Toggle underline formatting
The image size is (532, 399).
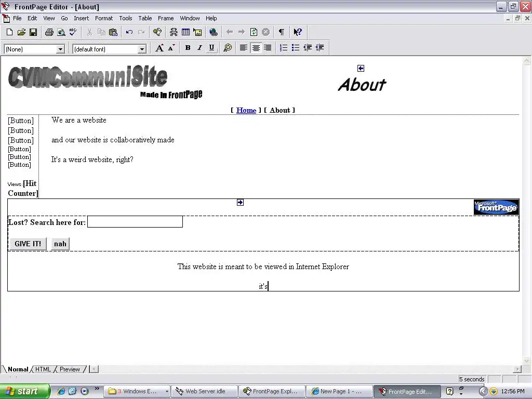(x=211, y=48)
